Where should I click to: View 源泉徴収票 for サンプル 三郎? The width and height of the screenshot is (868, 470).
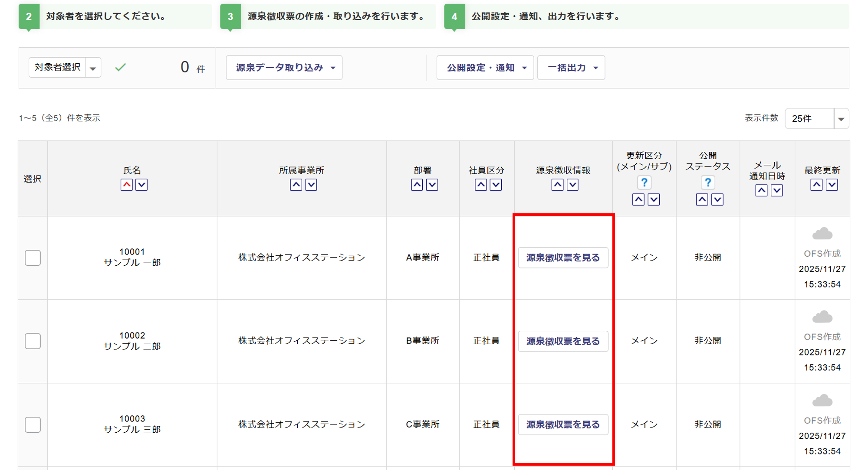pyautogui.click(x=563, y=424)
